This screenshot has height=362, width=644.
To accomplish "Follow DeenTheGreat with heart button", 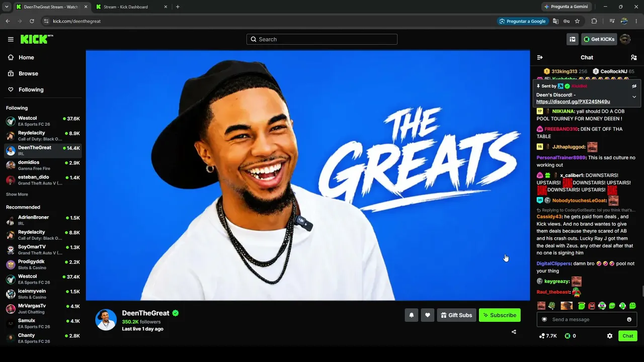I will [x=428, y=315].
